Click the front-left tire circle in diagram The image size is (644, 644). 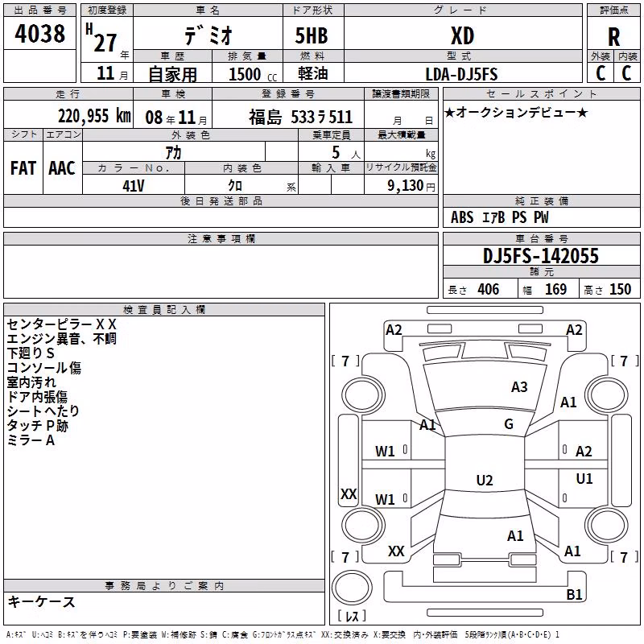point(363,395)
